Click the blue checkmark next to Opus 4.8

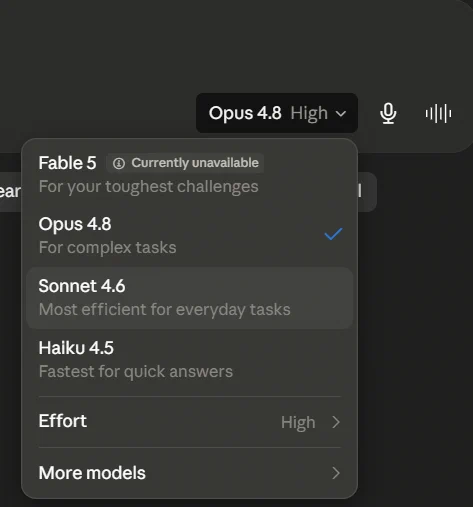pos(333,234)
